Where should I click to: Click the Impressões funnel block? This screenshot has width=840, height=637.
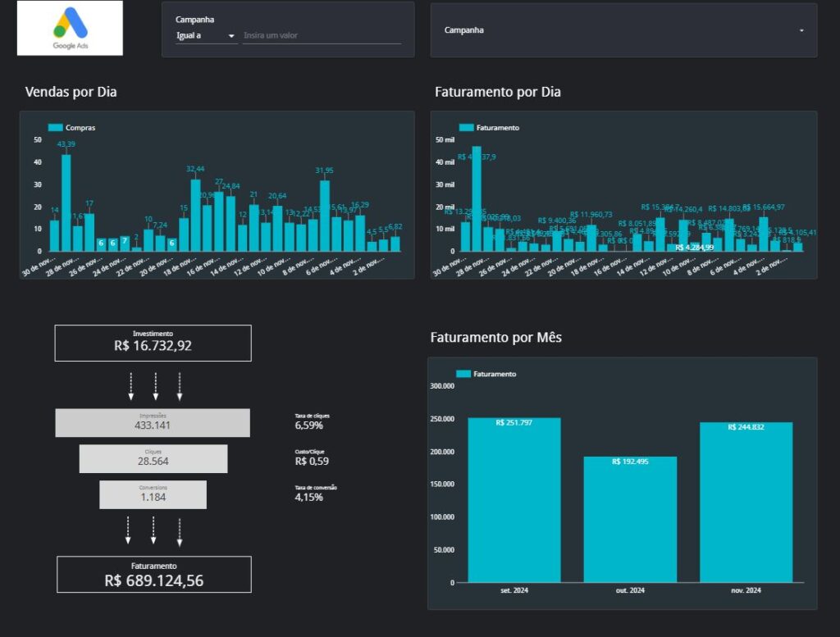(x=153, y=422)
